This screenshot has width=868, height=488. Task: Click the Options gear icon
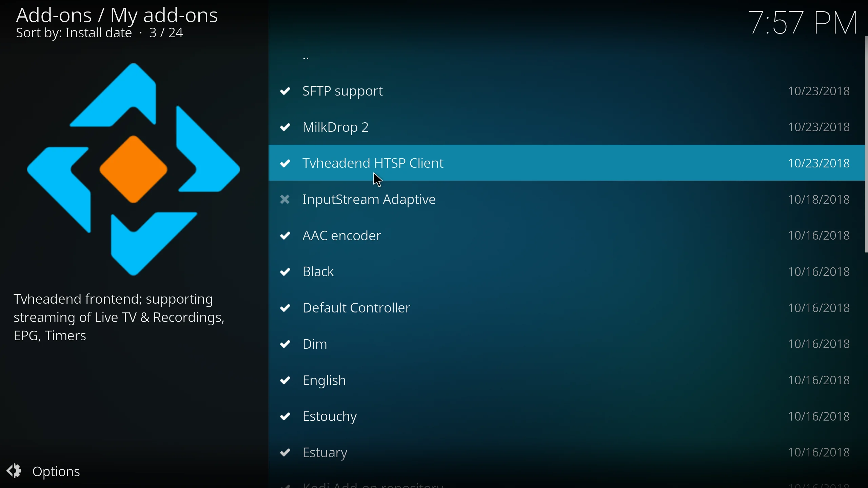point(14,471)
